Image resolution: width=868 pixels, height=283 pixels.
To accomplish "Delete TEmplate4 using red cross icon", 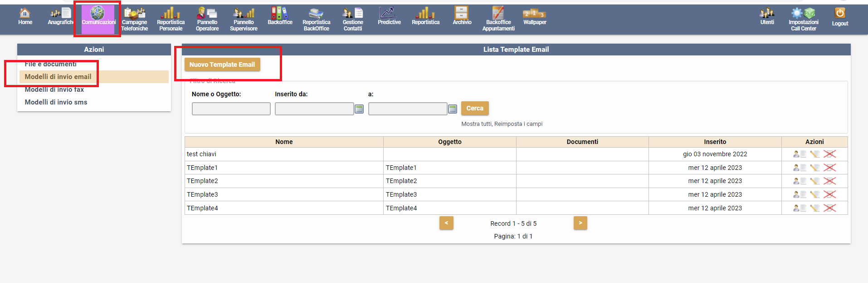I will 829,208.
